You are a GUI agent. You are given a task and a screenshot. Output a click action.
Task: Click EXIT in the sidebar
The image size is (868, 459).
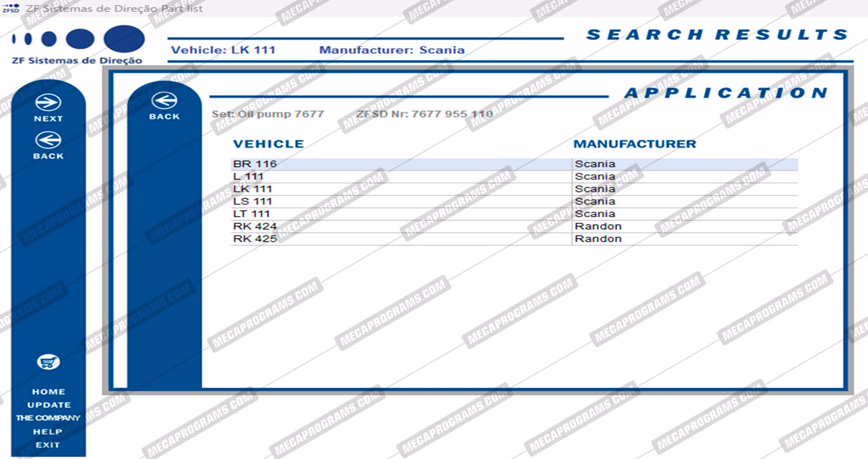pyautogui.click(x=48, y=445)
